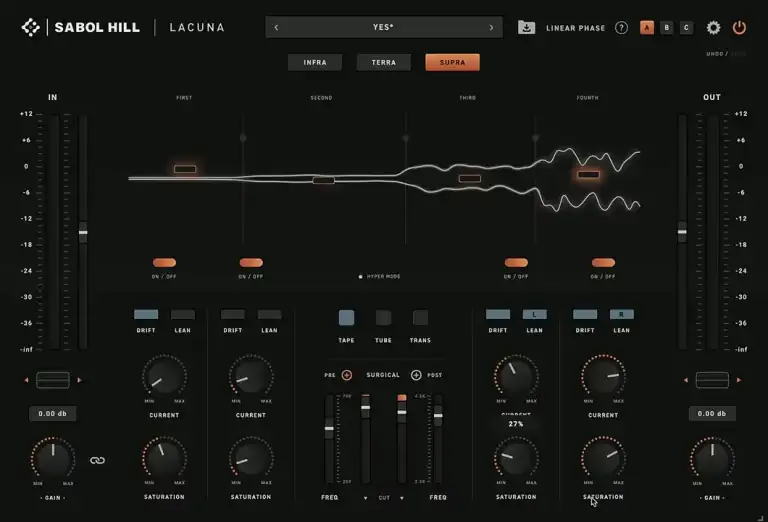Toggle DRIFT on the fourth band

(x=585, y=314)
